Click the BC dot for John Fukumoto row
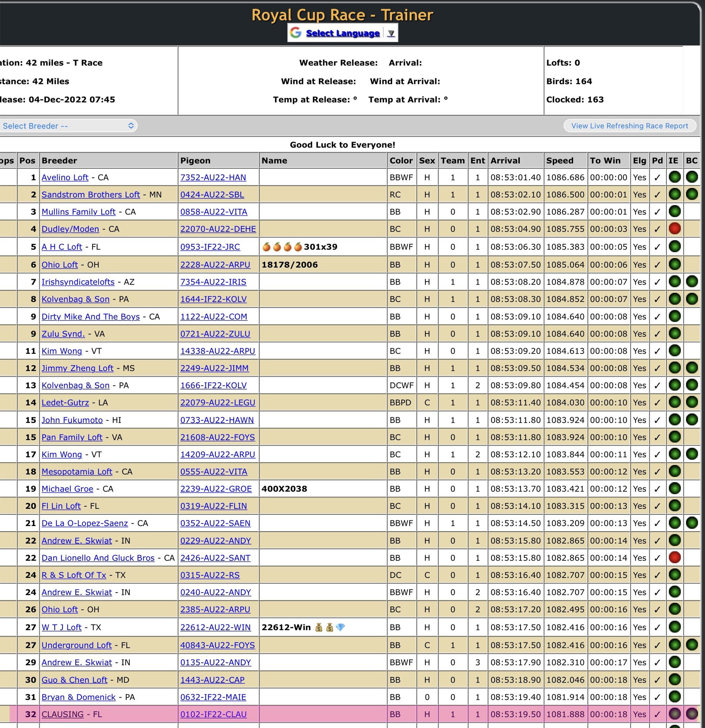Image resolution: width=705 pixels, height=728 pixels. pos(692,420)
